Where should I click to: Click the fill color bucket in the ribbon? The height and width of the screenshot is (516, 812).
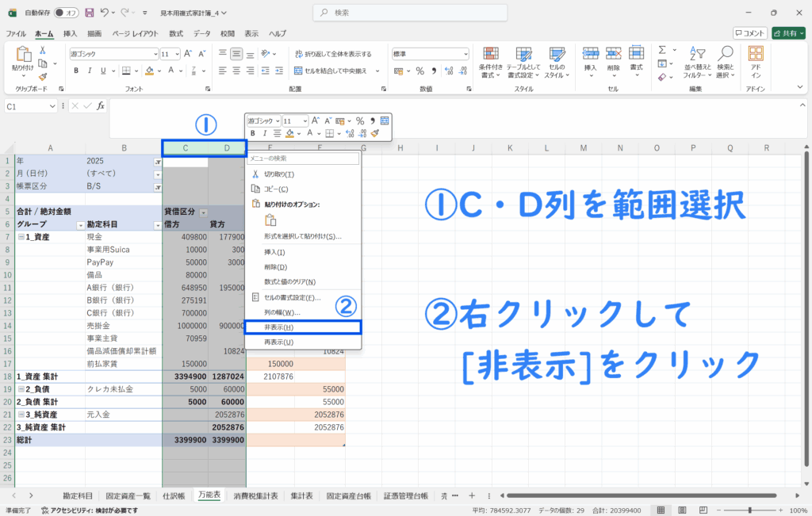(x=147, y=71)
